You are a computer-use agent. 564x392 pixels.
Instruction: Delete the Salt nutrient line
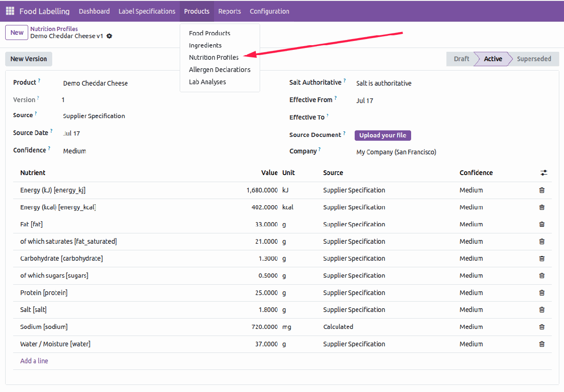tap(542, 310)
